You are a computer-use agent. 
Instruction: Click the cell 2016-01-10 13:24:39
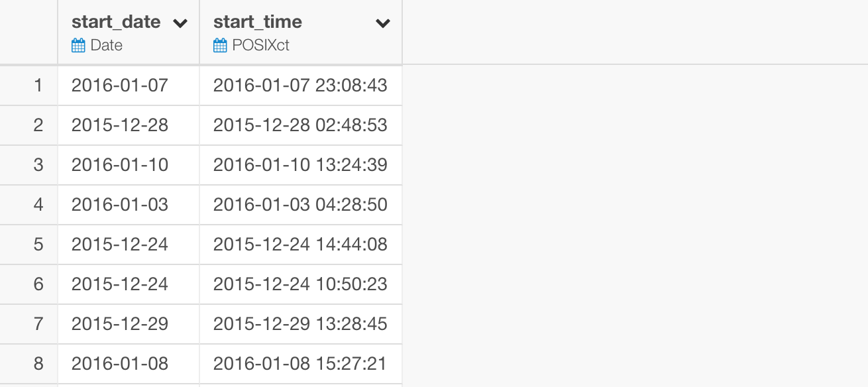(301, 165)
